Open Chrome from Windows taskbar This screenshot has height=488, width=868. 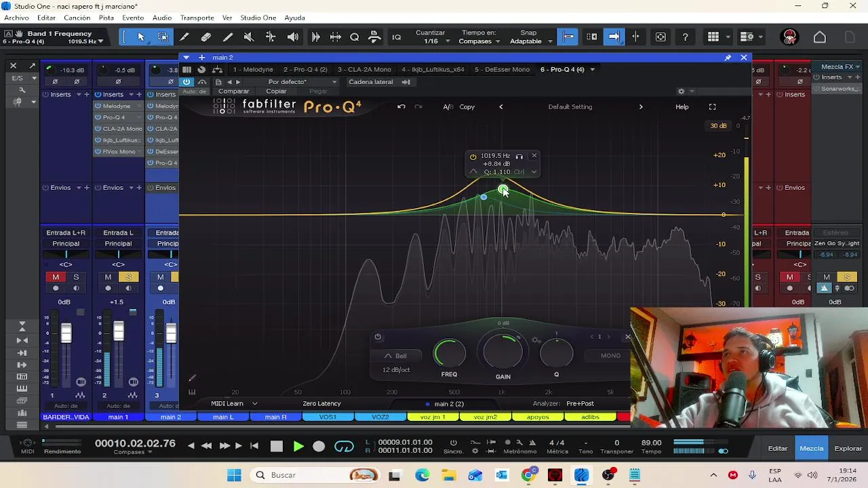(x=528, y=474)
